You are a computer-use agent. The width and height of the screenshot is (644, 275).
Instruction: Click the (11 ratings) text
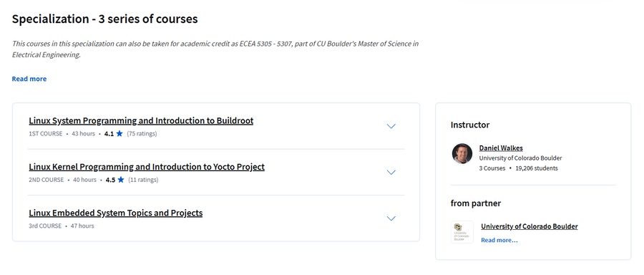pos(143,180)
